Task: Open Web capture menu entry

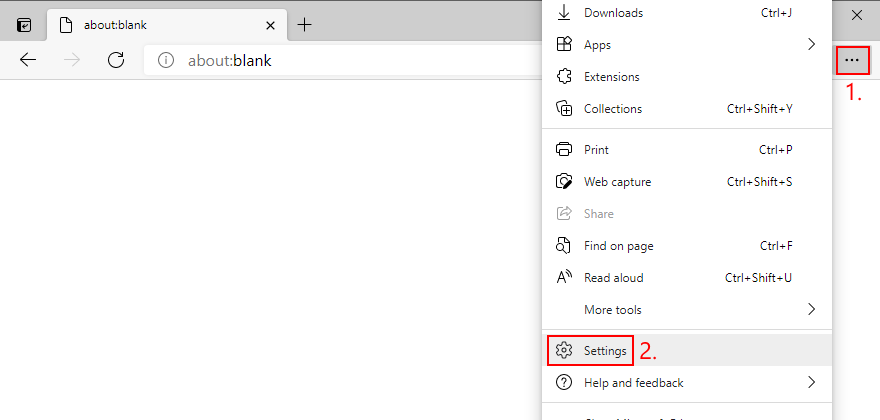Action: [617, 182]
